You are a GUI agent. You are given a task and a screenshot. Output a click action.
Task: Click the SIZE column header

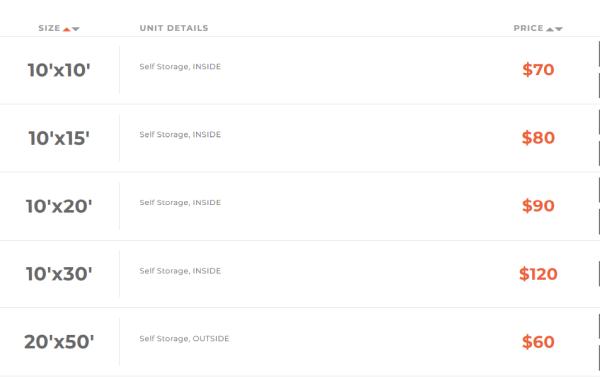[49, 28]
